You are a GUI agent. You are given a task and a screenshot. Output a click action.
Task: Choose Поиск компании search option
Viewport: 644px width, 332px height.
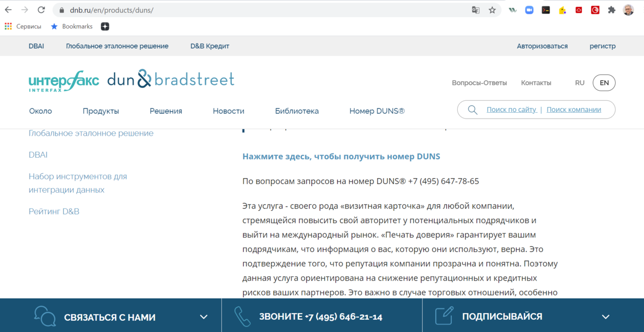point(574,109)
